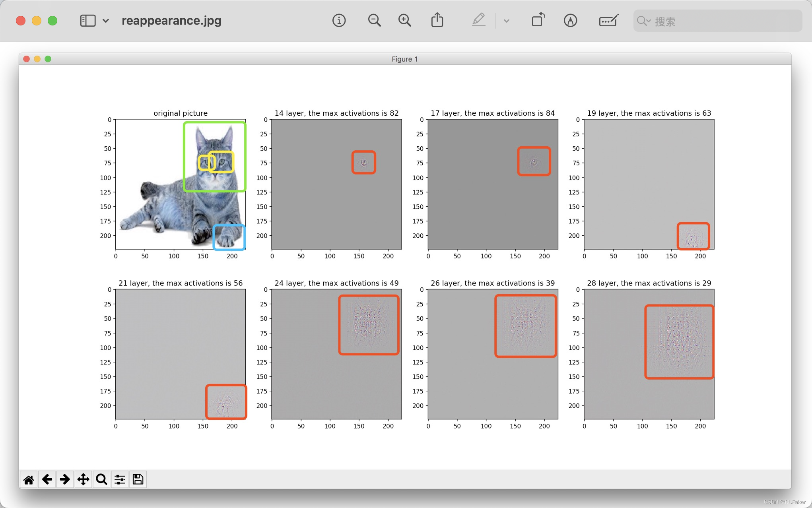Click the 17 layer activation plot
The width and height of the screenshot is (812, 508).
(x=493, y=184)
